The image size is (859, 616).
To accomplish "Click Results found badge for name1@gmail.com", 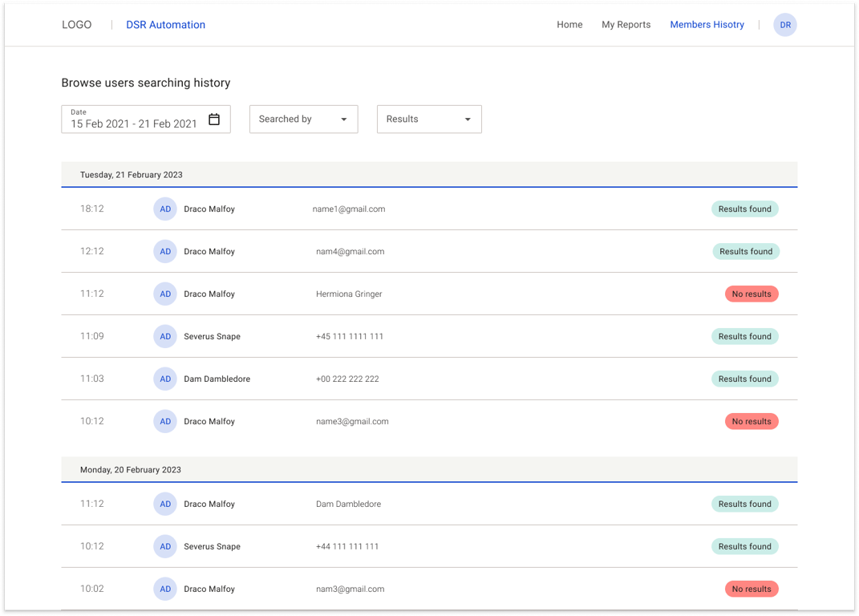I will pos(745,209).
